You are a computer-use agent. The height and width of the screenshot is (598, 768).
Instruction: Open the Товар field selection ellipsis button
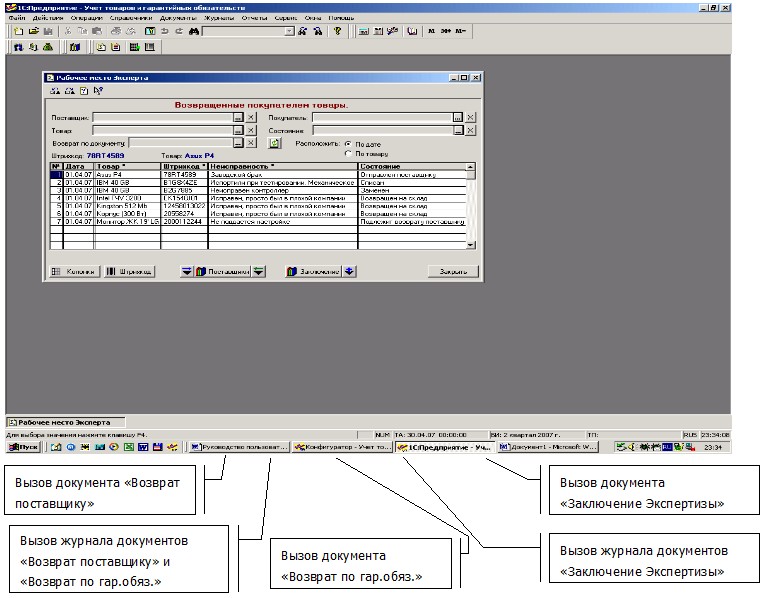(x=238, y=130)
